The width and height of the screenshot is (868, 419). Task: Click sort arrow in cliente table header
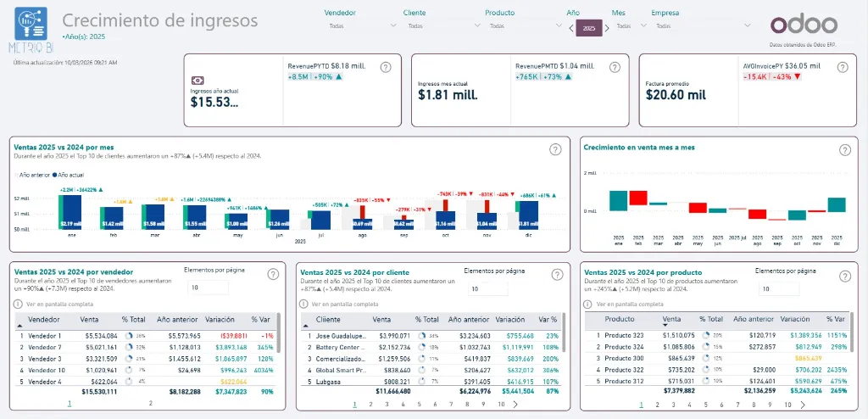306,327
